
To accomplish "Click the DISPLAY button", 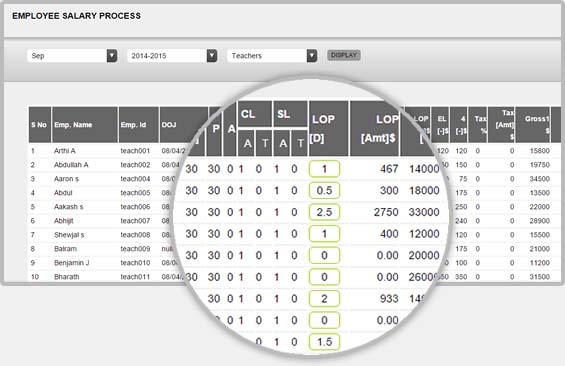I will coord(344,55).
